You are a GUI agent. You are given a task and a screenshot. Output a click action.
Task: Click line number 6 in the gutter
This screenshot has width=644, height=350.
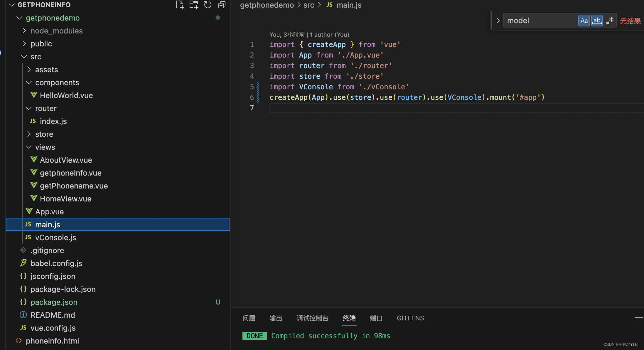[x=252, y=97]
